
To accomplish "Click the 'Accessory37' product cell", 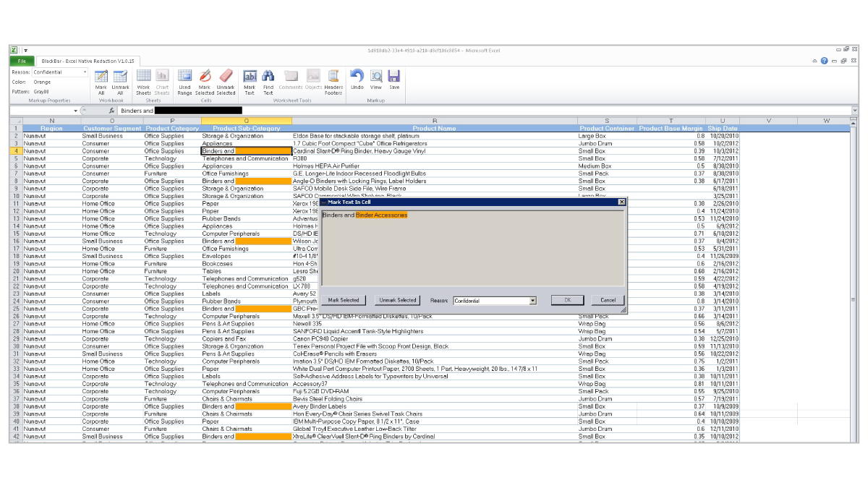I will pyautogui.click(x=435, y=384).
